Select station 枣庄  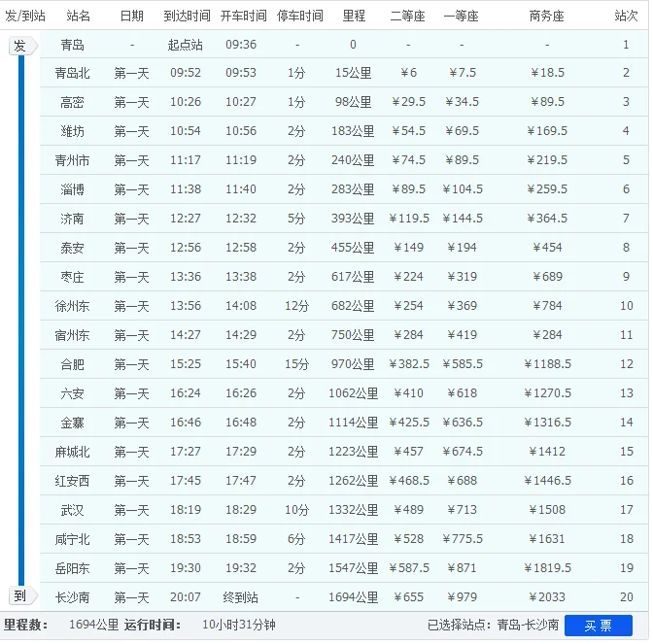73,277
